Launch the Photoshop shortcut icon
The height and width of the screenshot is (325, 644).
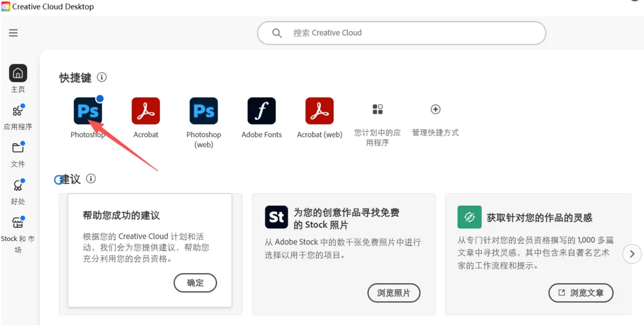[x=88, y=111]
